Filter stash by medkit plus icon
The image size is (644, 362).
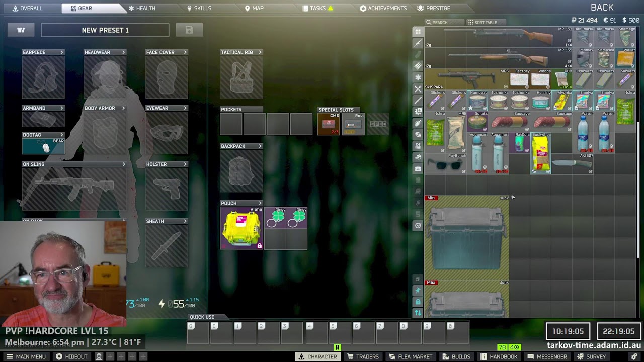coord(418,112)
